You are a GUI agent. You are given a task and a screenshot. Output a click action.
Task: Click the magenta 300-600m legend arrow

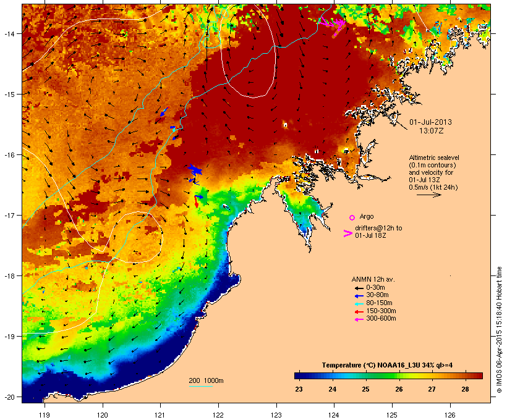(x=359, y=319)
